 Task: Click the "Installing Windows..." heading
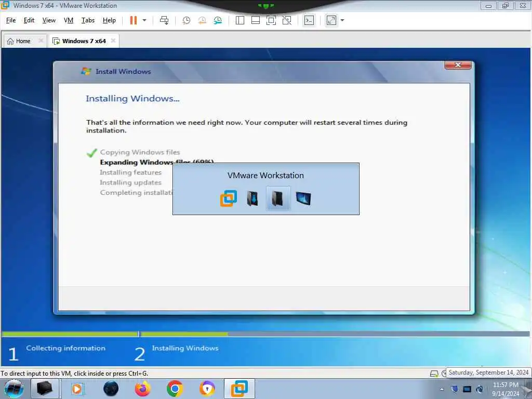tap(132, 98)
